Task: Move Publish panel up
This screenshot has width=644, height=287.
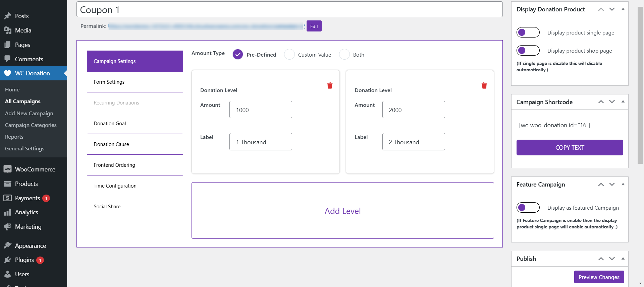Action: [601, 259]
